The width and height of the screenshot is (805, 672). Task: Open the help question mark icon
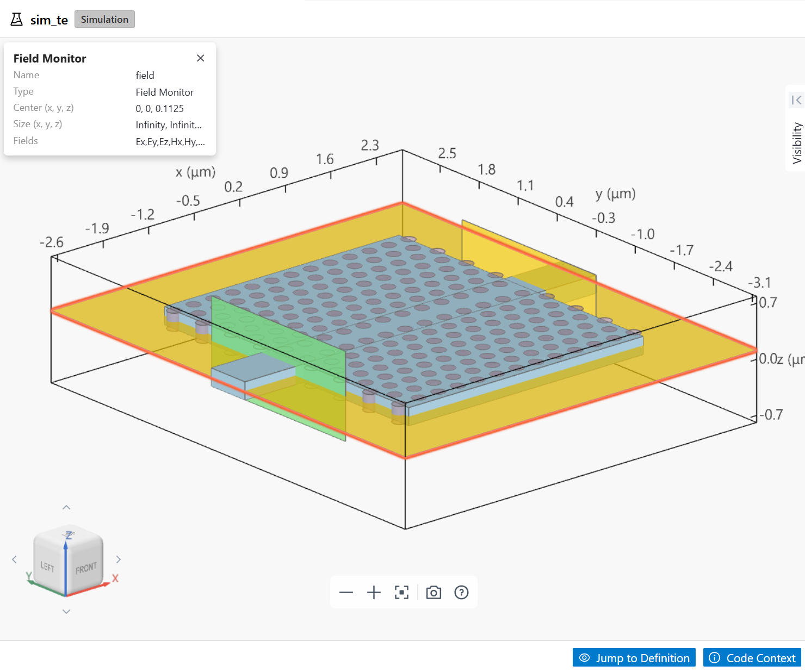[x=461, y=593]
